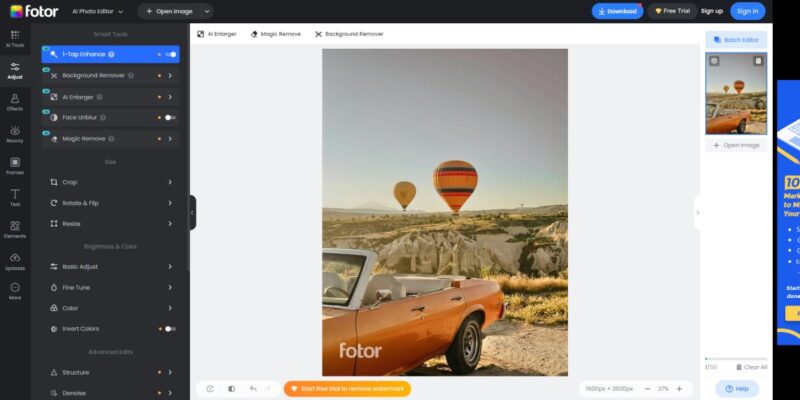Click the Free Trial button
This screenshot has width=800, height=400.
click(672, 11)
